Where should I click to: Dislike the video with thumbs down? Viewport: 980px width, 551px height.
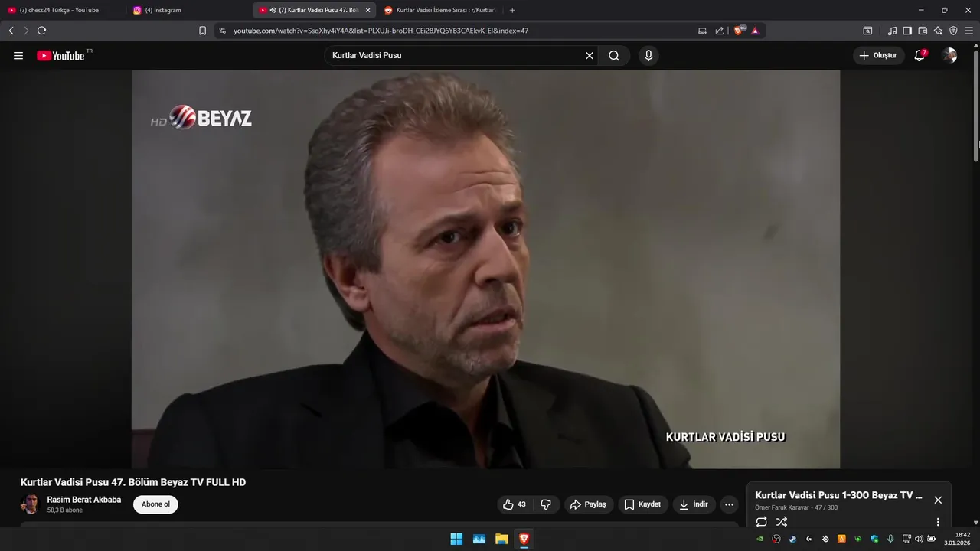546,504
